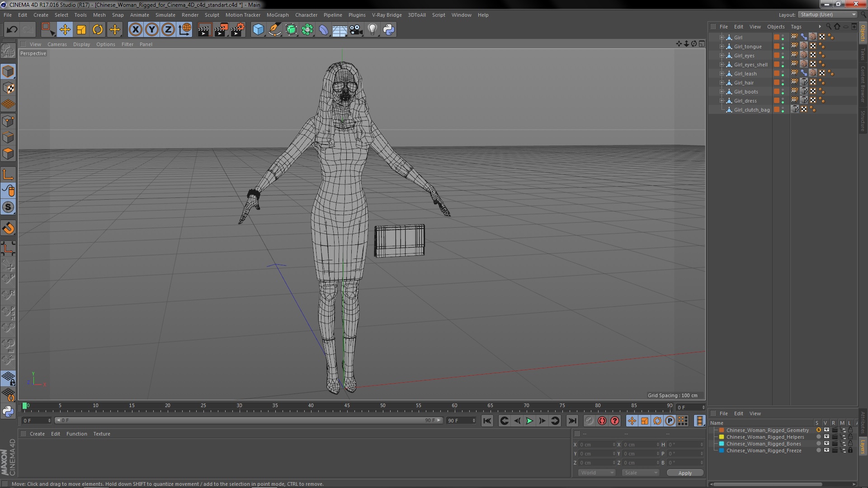The height and width of the screenshot is (488, 868).
Task: Play the animation forward
Action: 529,421
